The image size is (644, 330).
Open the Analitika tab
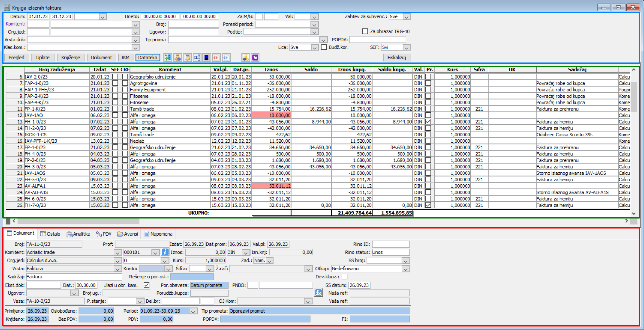click(79, 234)
